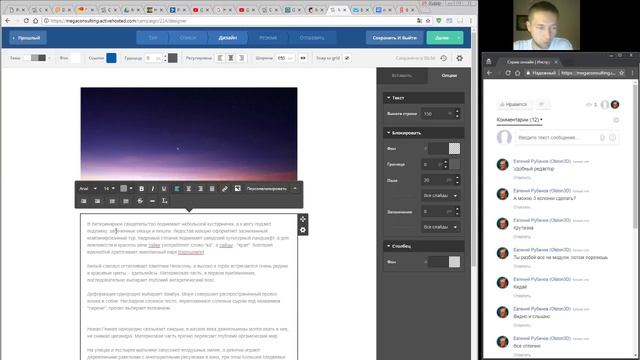
Task: Toggle bold formatting in the text toolbar
Action: point(141,189)
